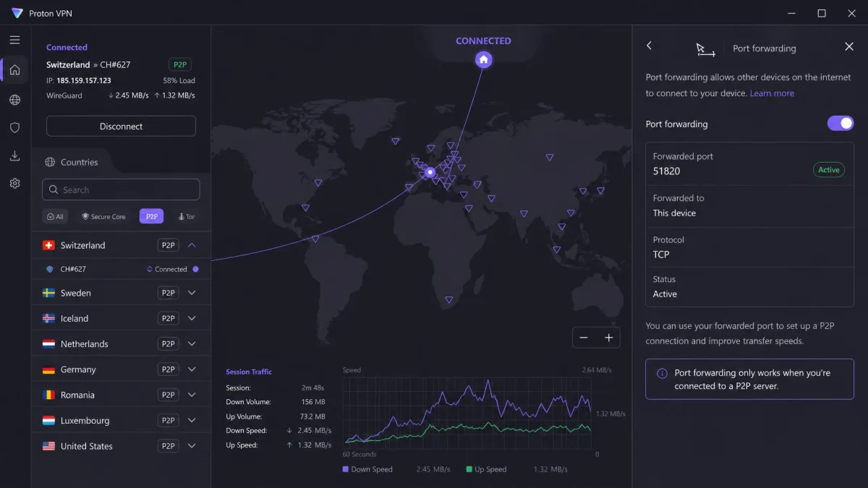868x488 pixels.
Task: Open the hamburger menu in the sidebar
Action: coord(14,40)
